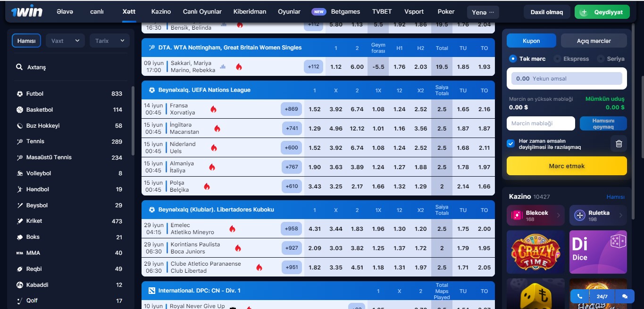Open the Açıq mərclər tab

click(594, 41)
